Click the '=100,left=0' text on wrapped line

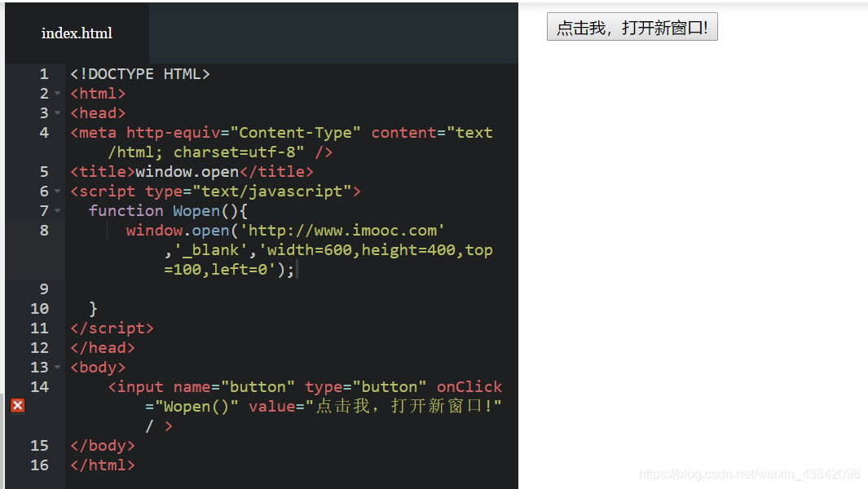point(215,270)
